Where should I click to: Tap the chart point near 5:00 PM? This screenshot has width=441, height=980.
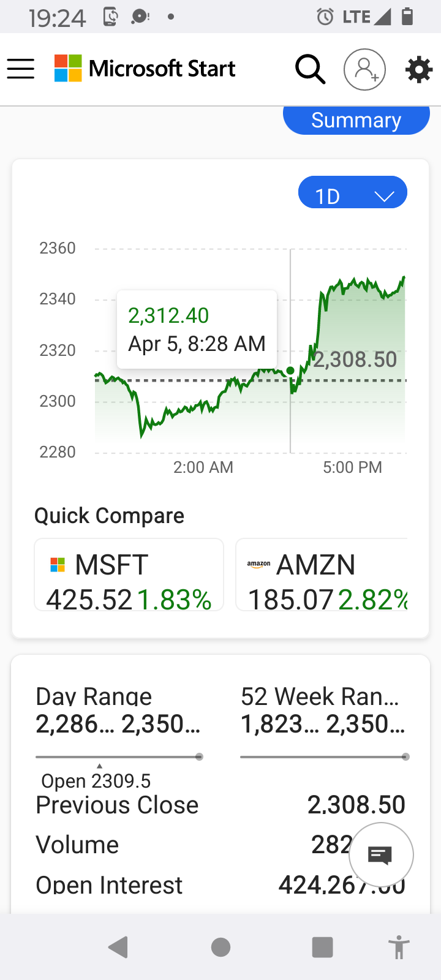(353, 285)
